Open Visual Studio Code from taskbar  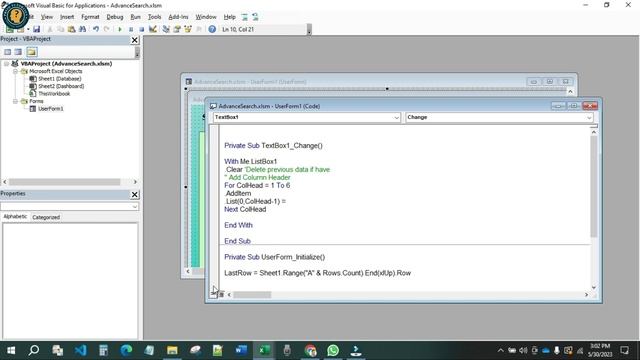click(x=80, y=350)
